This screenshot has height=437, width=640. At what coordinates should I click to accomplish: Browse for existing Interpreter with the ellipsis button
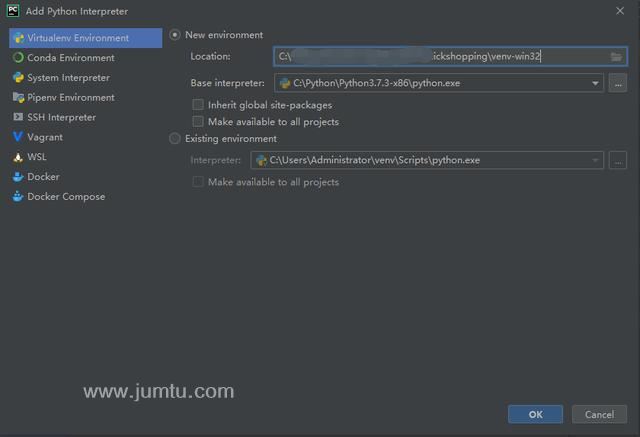click(618, 160)
